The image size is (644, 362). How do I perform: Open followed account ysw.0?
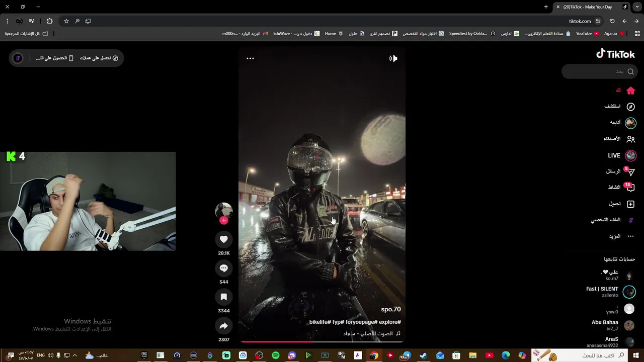pos(620,309)
